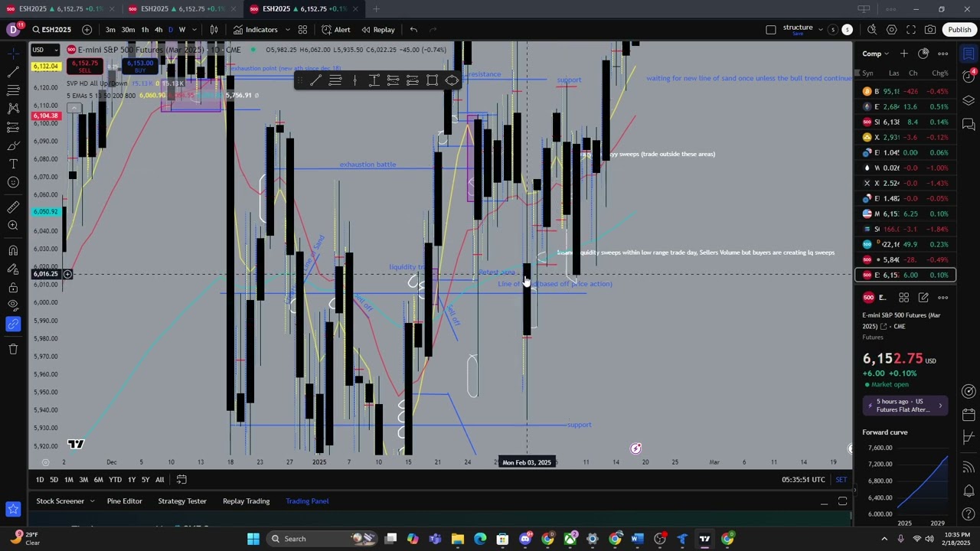This screenshot has height=551, width=980.
Task: Click the SELL 6,152.75 button
Action: (x=84, y=67)
